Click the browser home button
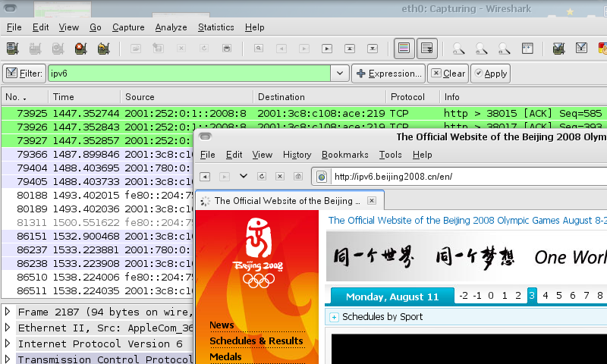This screenshot has height=364, width=607. point(298,177)
